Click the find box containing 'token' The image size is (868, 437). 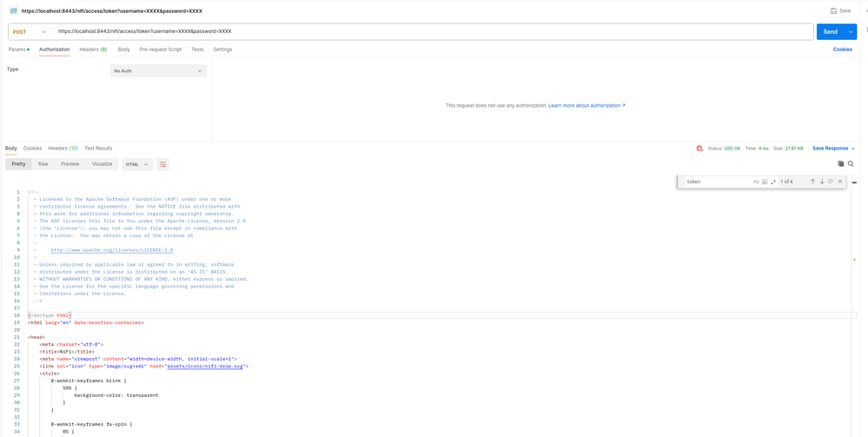[x=718, y=182]
